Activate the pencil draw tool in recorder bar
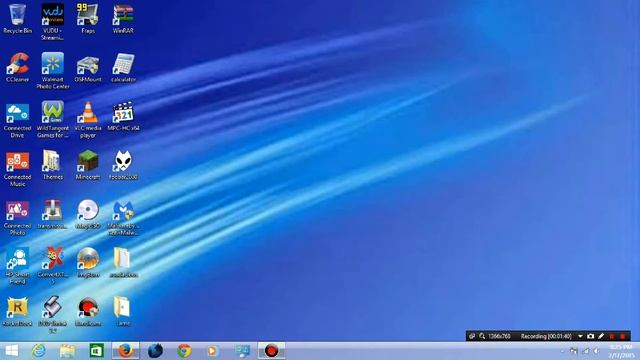640x360 pixels. click(601, 336)
